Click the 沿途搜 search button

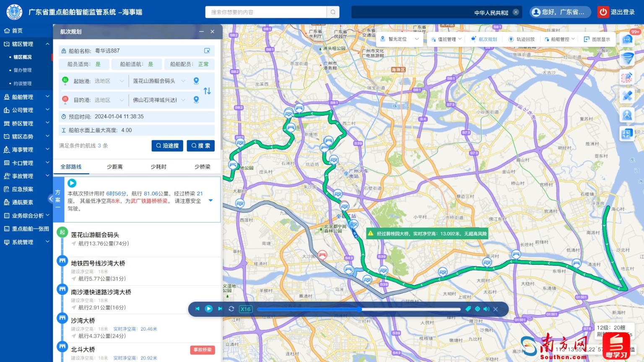tap(167, 145)
